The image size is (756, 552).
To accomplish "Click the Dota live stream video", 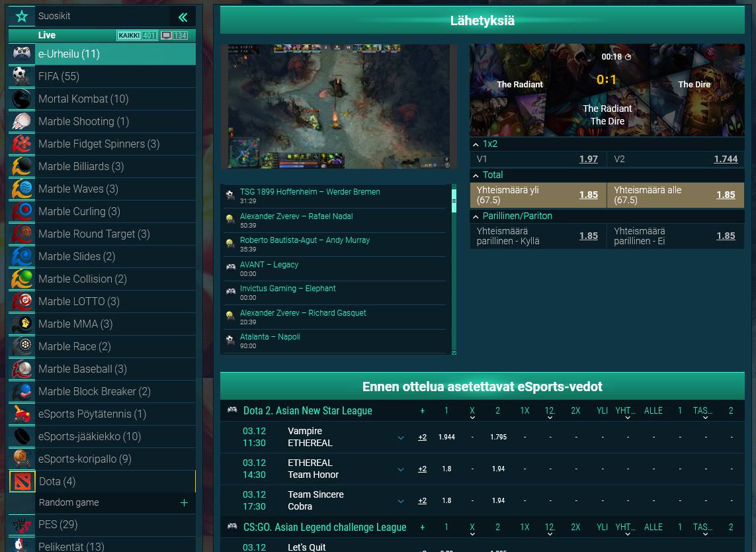I will pos(339,107).
